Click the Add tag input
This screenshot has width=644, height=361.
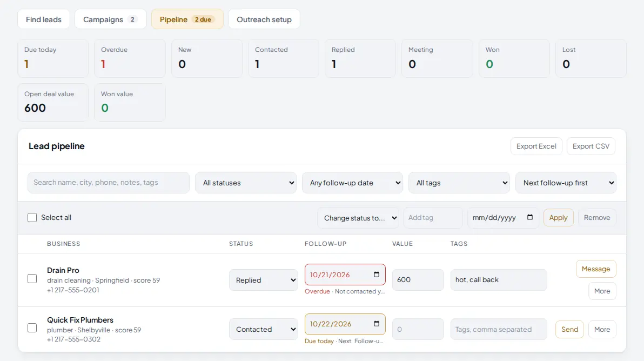433,218
